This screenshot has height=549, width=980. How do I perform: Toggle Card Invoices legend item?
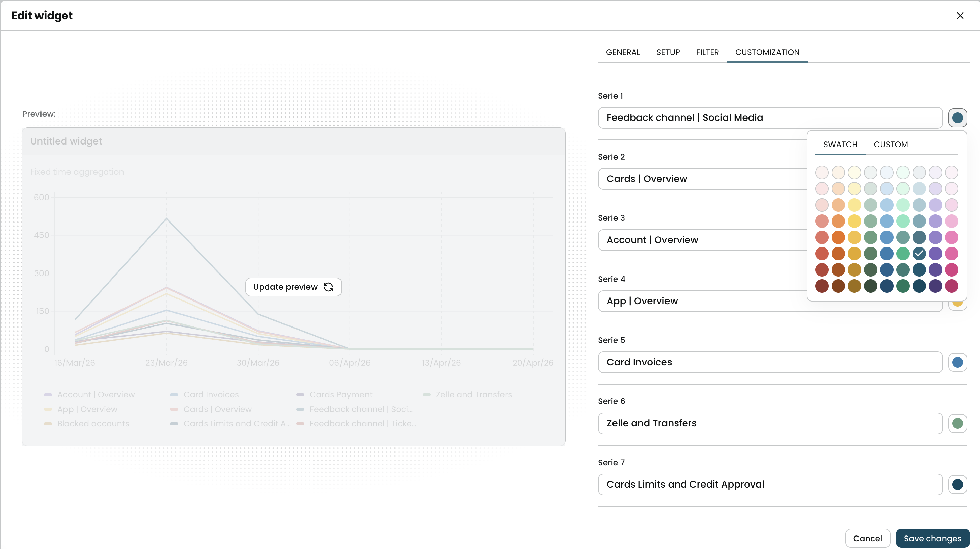205,394
